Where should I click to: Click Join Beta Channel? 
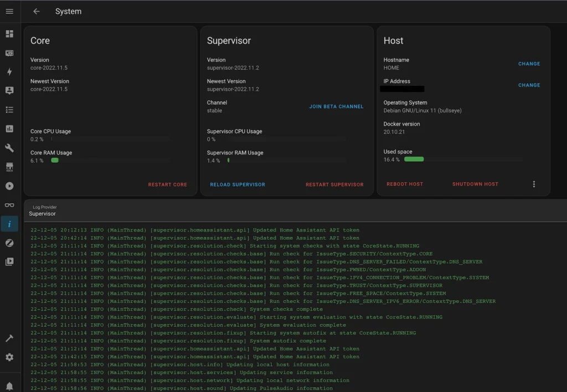(336, 106)
